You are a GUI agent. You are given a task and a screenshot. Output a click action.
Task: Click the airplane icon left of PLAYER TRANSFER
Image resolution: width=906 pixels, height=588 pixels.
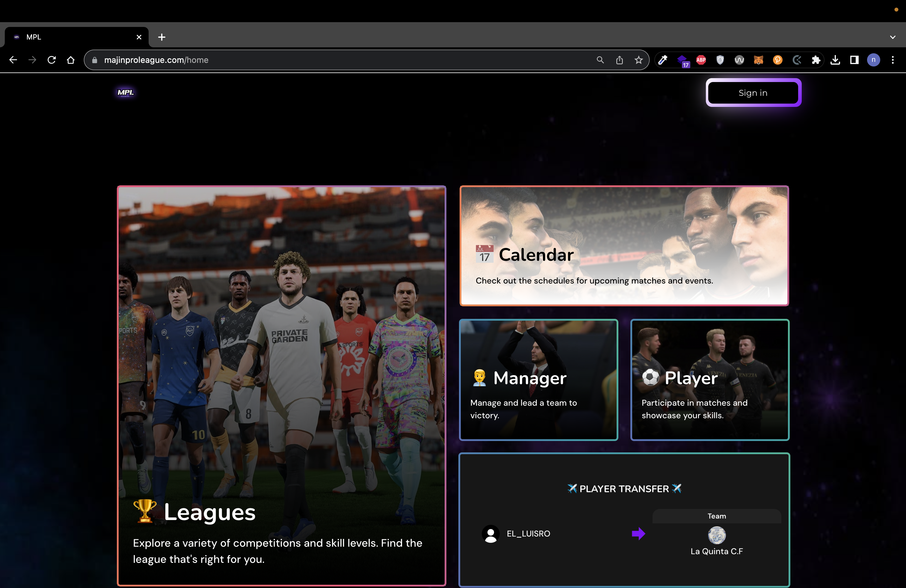click(572, 488)
